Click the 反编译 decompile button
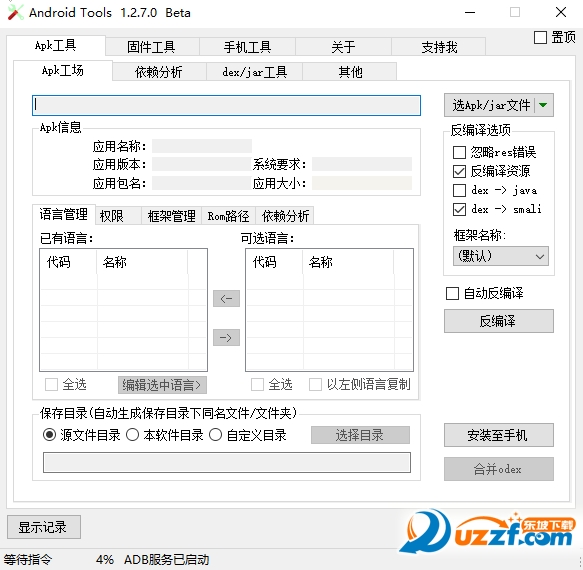 [499, 321]
